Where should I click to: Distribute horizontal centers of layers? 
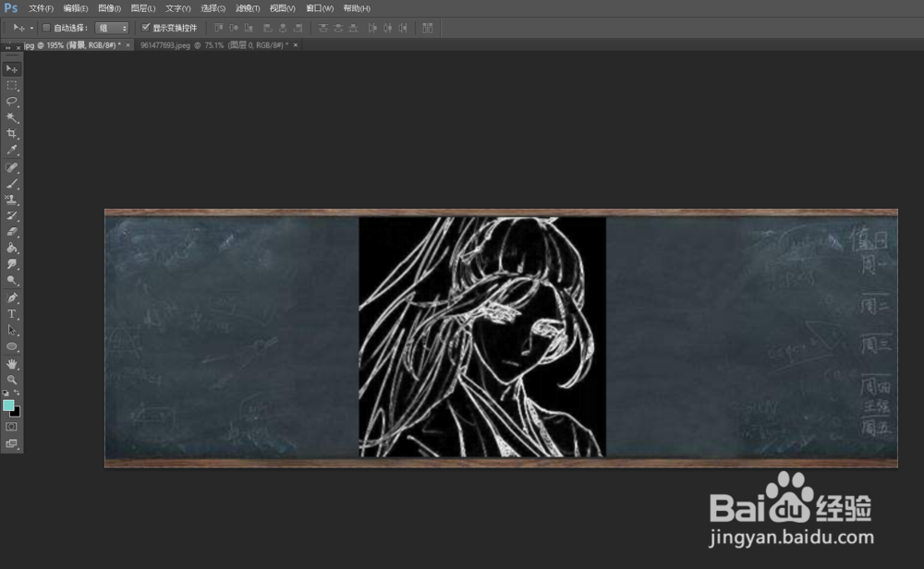388,28
